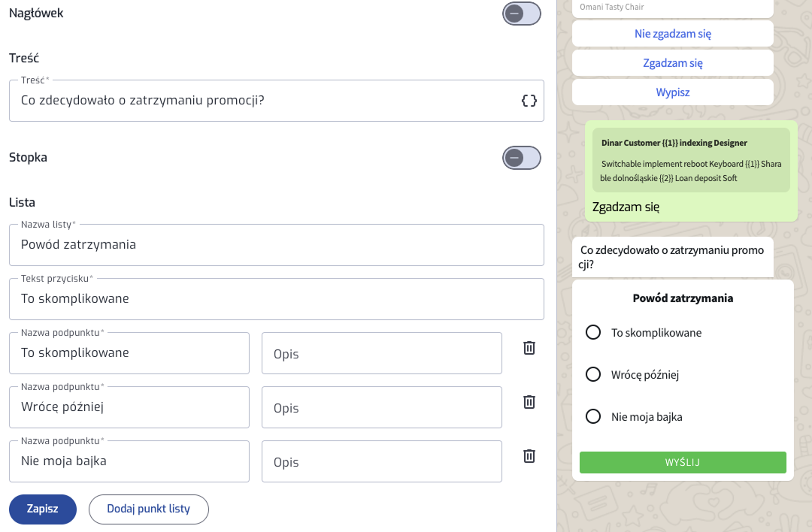Focus the Treść text field
The height and width of the screenshot is (532, 812).
coord(263,101)
